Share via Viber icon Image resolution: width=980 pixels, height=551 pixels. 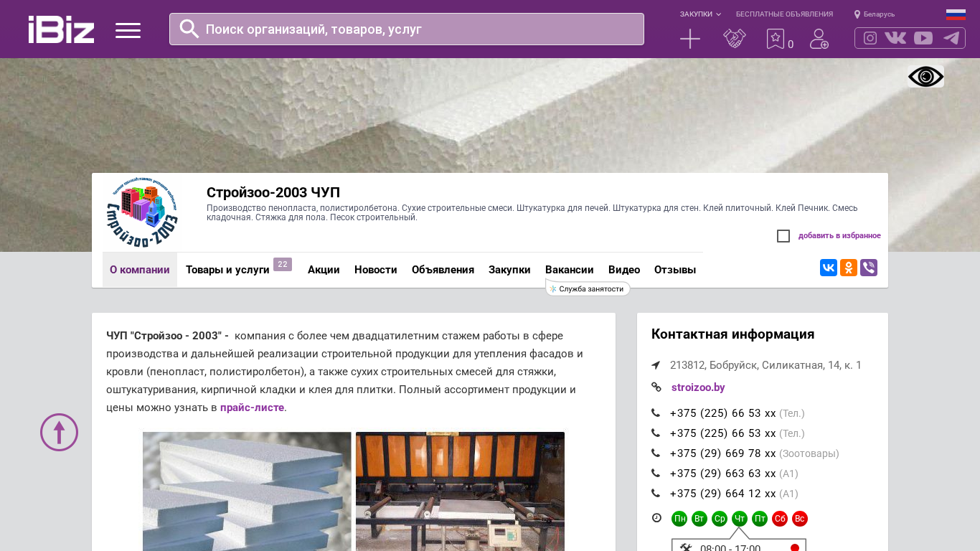869,268
